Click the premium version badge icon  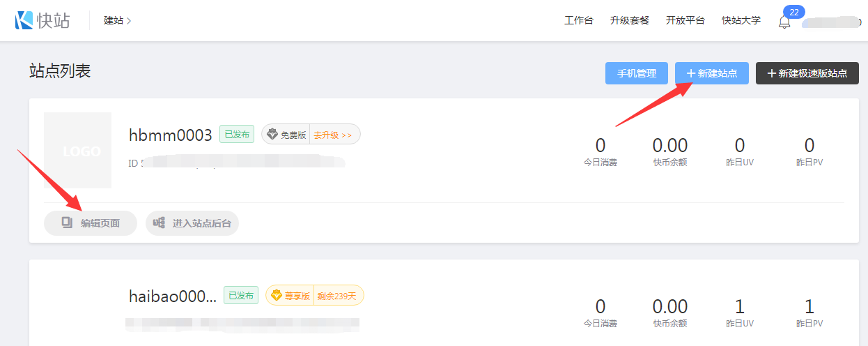(277, 296)
